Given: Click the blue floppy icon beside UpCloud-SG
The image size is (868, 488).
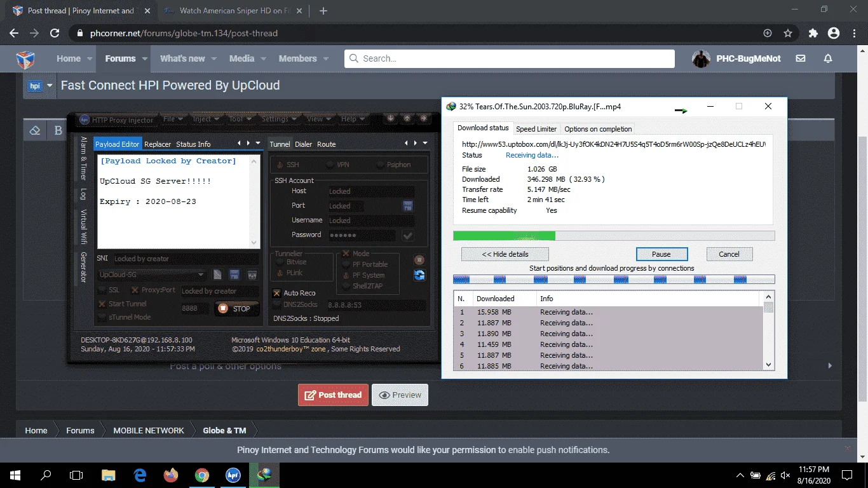Looking at the screenshot, I should click(x=234, y=275).
